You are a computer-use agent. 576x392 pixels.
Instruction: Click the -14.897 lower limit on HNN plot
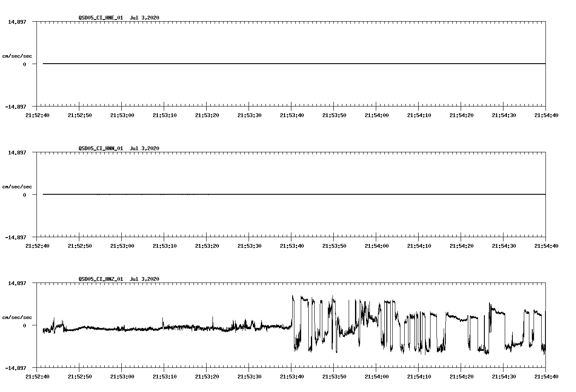click(x=16, y=237)
